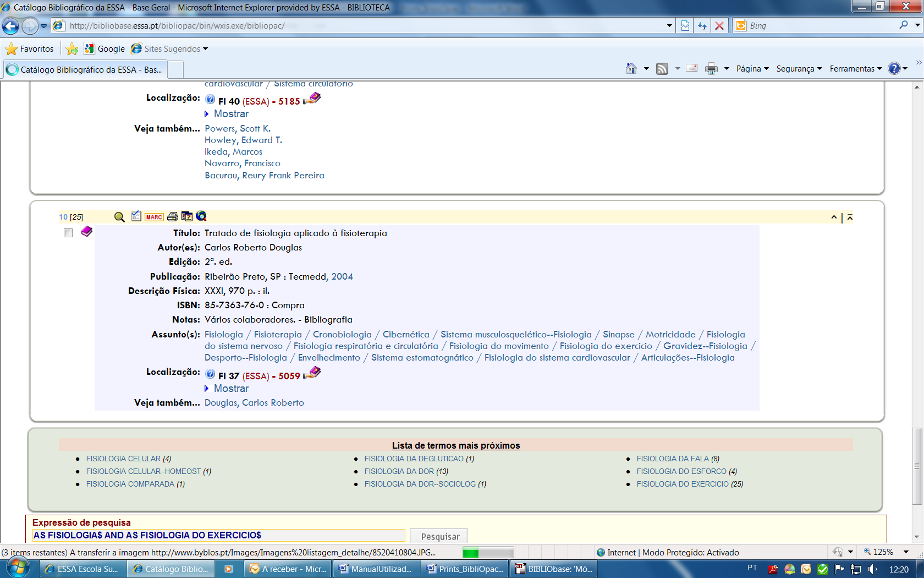Open author link Ikeda, Marcos
Viewport: 924px width, 578px height.
coord(233,151)
